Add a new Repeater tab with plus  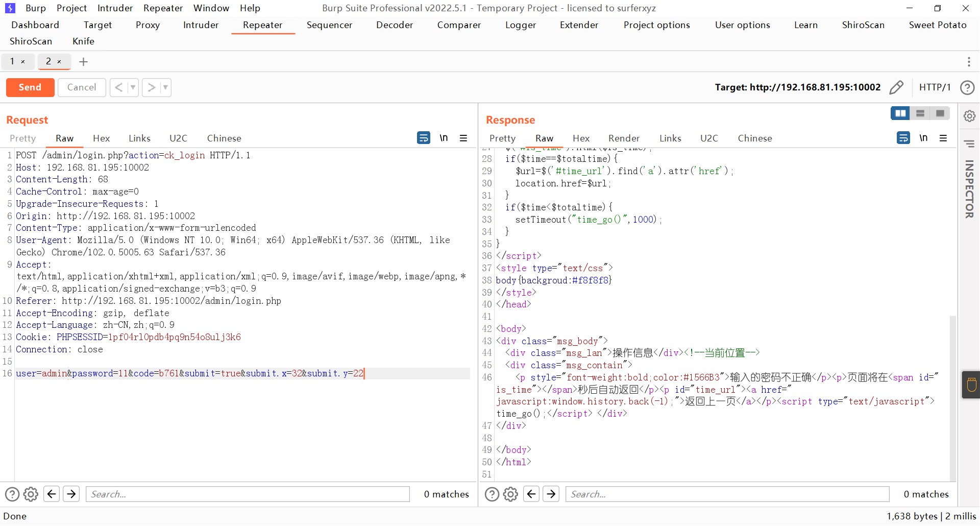pyautogui.click(x=84, y=62)
